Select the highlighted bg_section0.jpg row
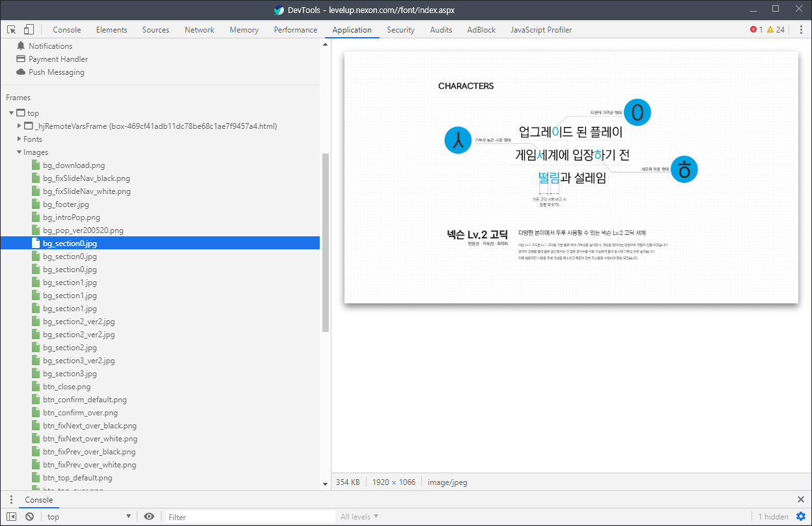 click(x=160, y=243)
